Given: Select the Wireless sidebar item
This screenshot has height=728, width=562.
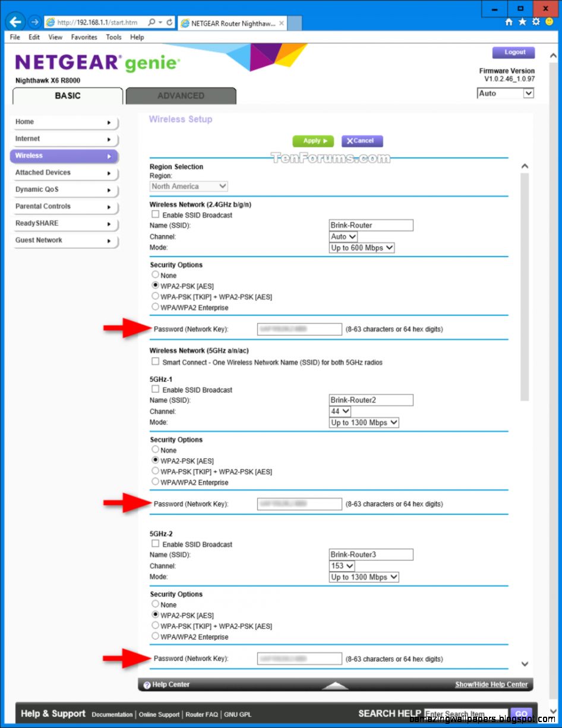Looking at the screenshot, I should coord(64,156).
